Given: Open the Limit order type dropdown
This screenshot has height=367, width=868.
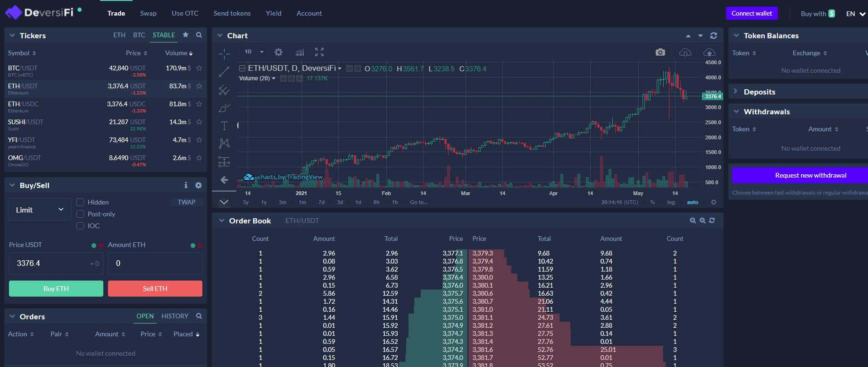Looking at the screenshot, I should coord(40,210).
